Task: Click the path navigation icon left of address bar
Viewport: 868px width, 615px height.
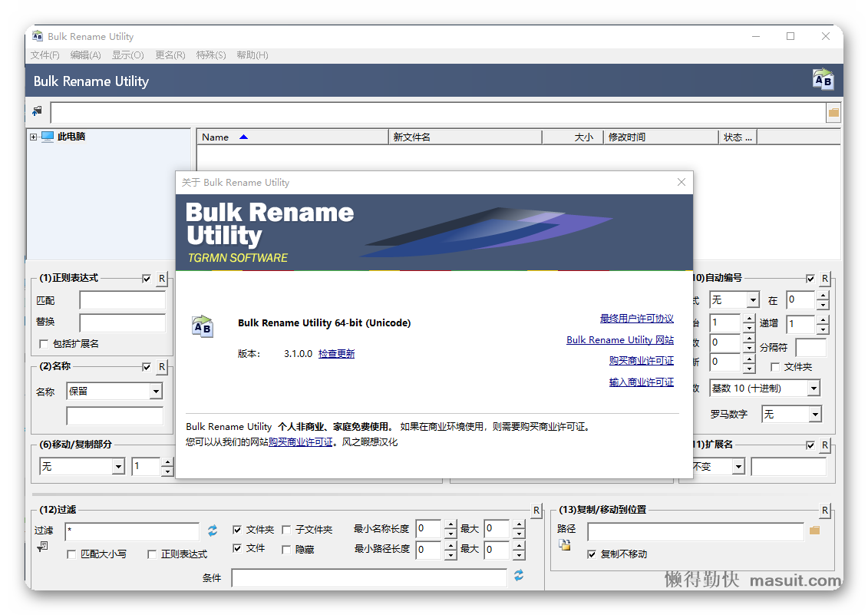Action: point(37,111)
